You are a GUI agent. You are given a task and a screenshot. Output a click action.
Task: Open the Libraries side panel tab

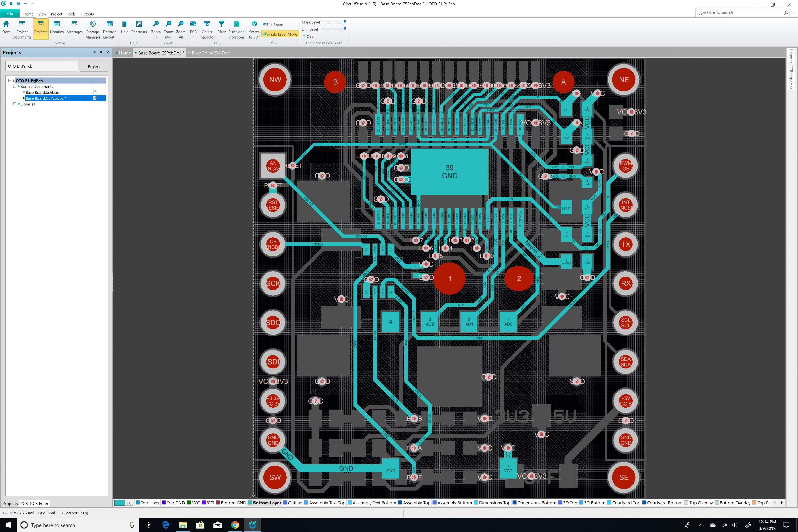coord(791,56)
